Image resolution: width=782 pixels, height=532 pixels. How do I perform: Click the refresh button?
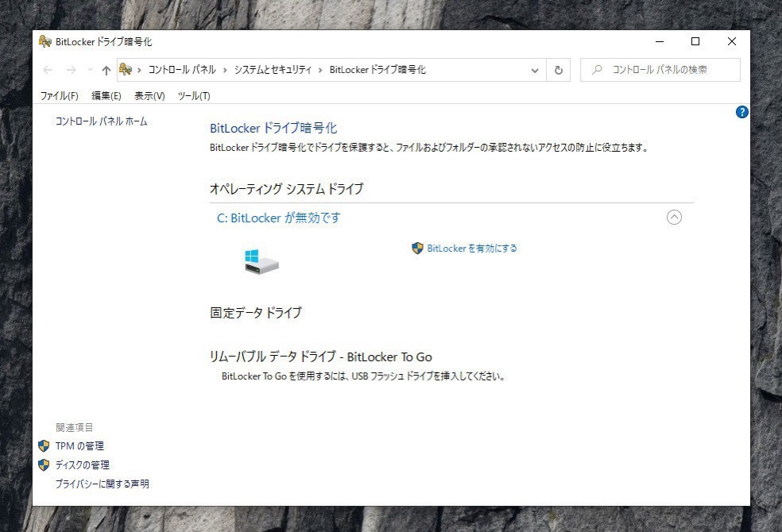(x=559, y=70)
